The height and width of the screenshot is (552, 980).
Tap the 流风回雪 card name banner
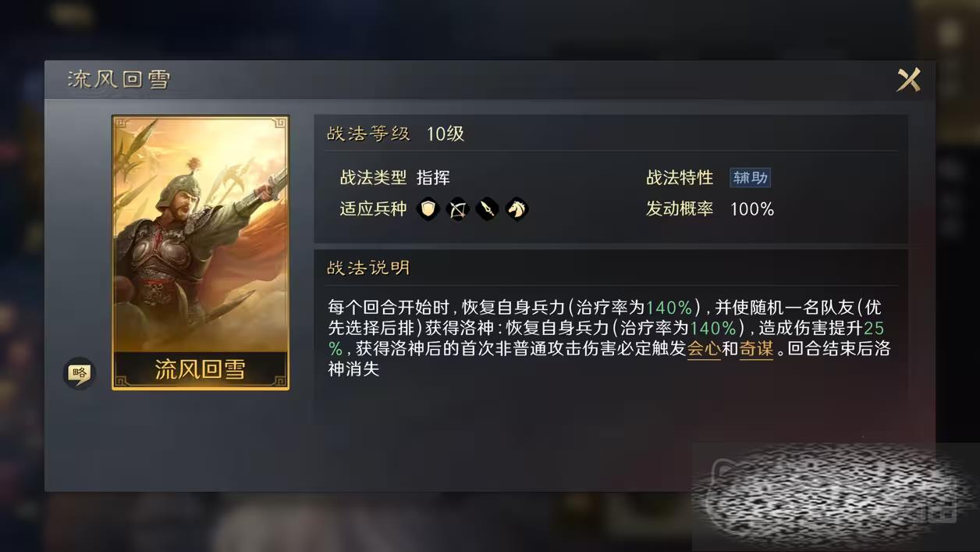[x=201, y=369]
